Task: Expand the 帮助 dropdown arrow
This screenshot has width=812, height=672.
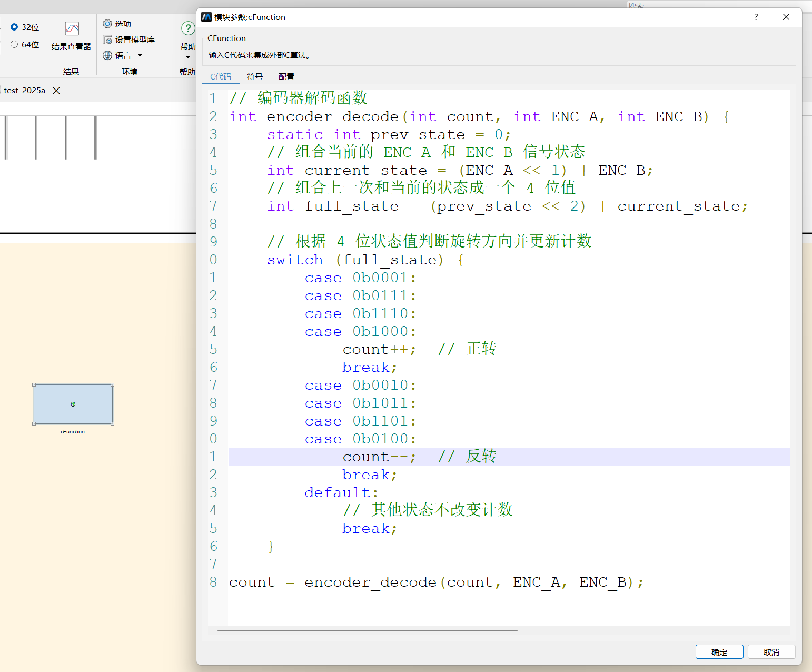Action: 187,57
